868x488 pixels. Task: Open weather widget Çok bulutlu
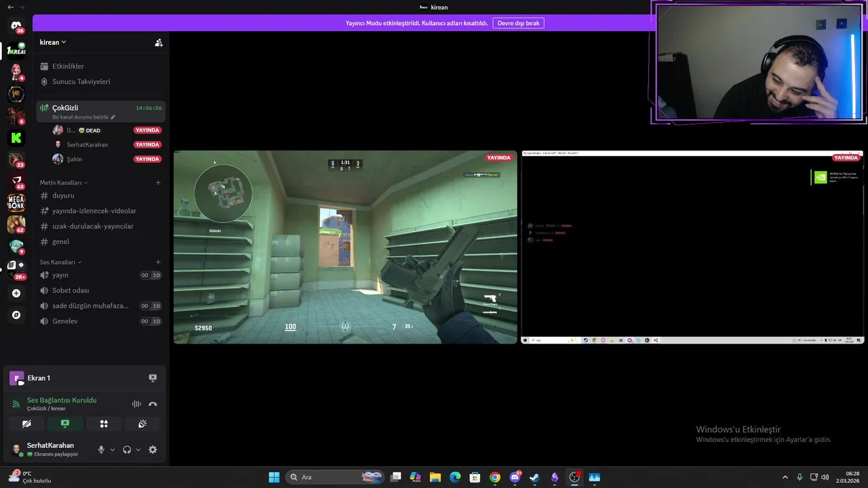point(30,477)
